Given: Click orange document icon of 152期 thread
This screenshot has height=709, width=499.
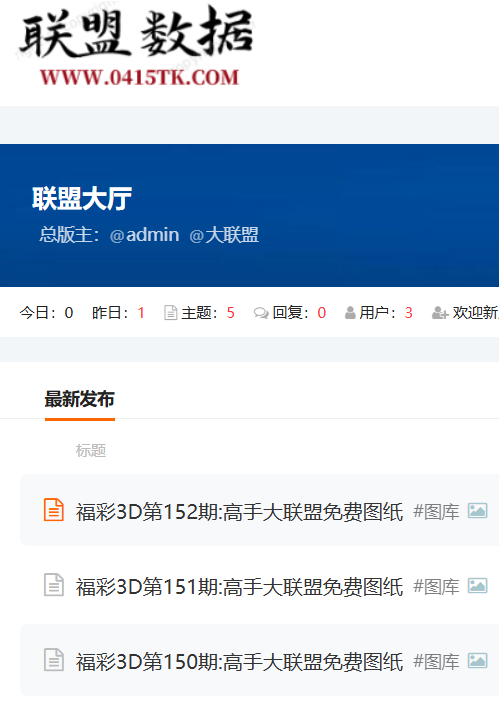Looking at the screenshot, I should [54, 510].
